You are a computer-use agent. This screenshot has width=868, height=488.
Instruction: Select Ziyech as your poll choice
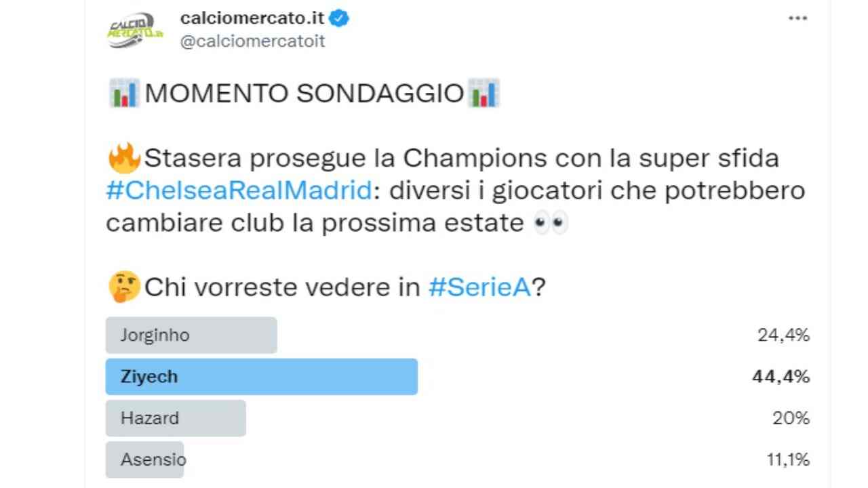261,376
